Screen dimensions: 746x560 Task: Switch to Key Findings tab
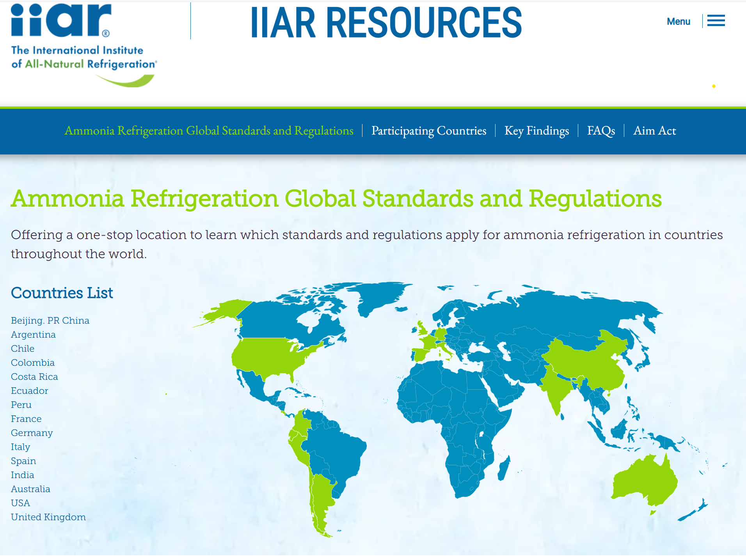click(x=537, y=131)
